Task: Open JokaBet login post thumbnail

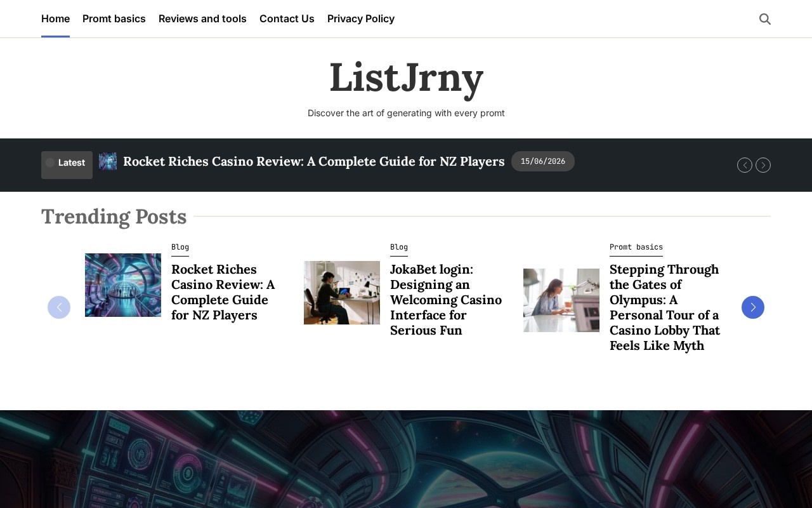Action: tap(342, 293)
